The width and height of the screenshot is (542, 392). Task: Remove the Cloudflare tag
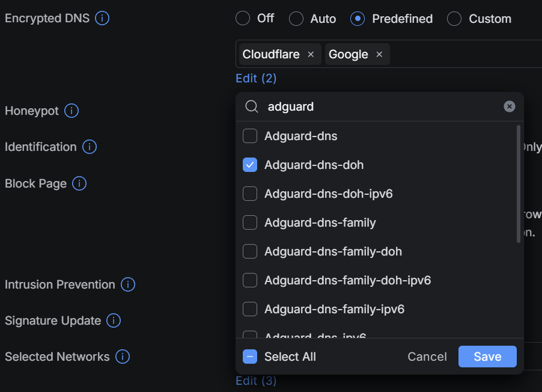pos(311,54)
